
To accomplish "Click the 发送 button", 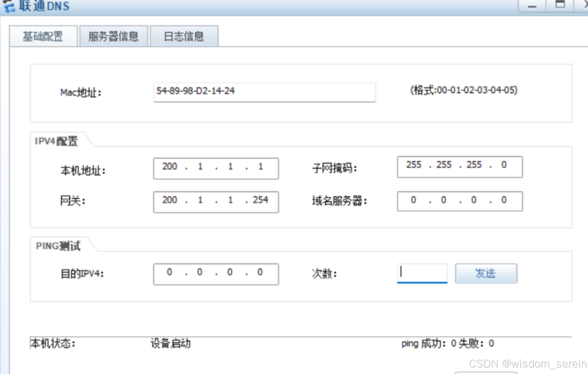I will coord(486,273).
